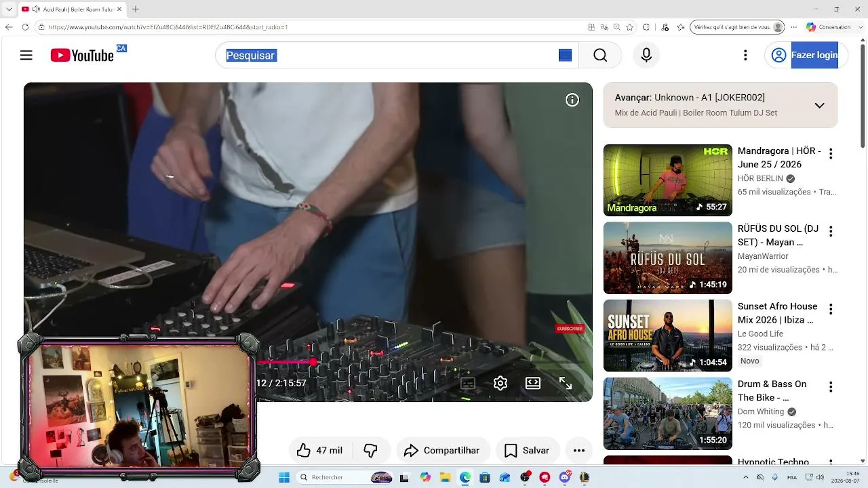Viewport: 868px width, 488px height.
Task: Show video info card icon
Action: (x=572, y=100)
